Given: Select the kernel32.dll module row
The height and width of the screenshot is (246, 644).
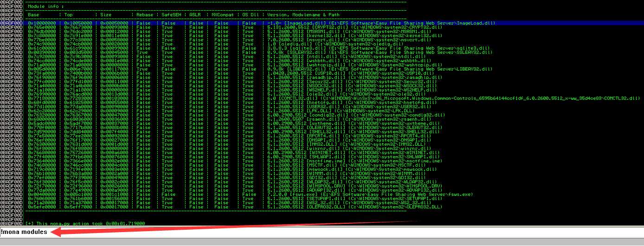Looking at the screenshot, I should pyautogui.click(x=322, y=35).
